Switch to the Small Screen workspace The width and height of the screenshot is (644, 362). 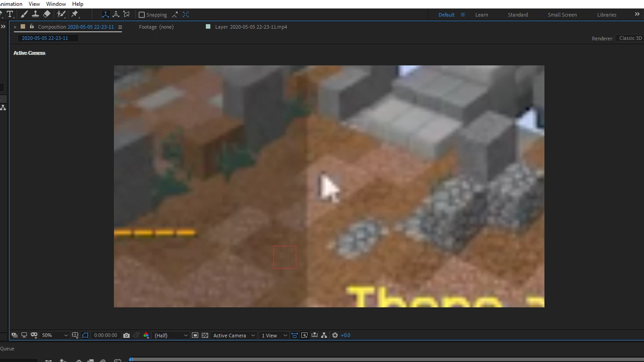tap(562, 15)
